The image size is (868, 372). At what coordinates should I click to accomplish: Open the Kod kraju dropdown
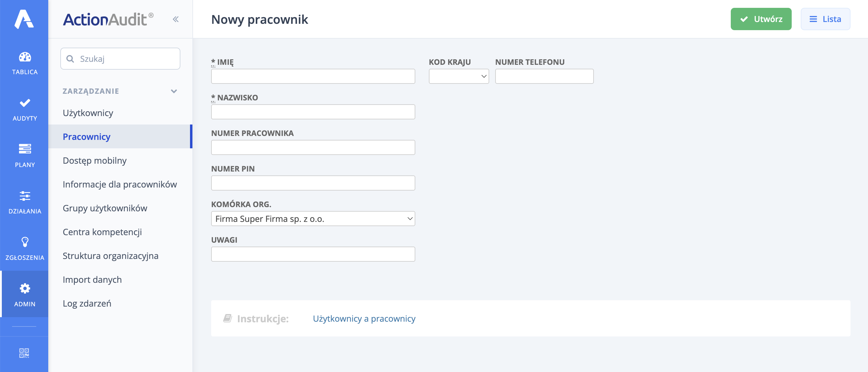[x=459, y=77]
